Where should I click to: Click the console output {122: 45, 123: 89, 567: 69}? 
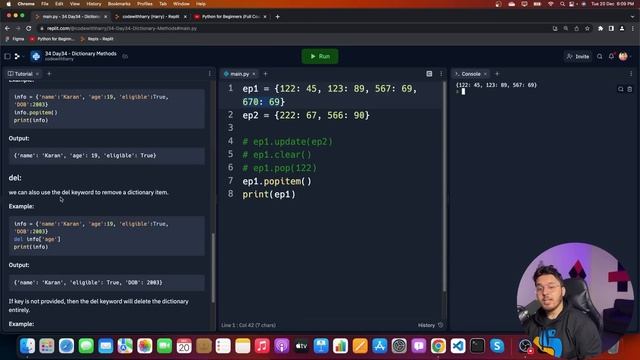pos(496,85)
